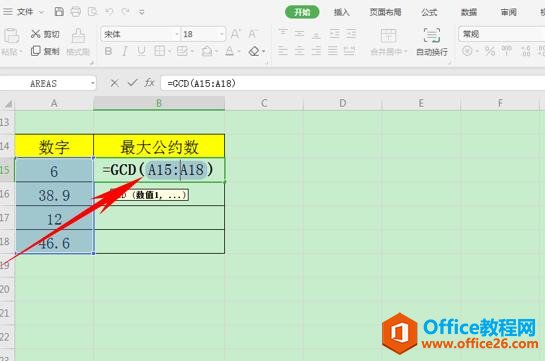Click cell A17 with value 12
Image resolution: width=545 pixels, height=361 pixels.
pyautogui.click(x=54, y=218)
